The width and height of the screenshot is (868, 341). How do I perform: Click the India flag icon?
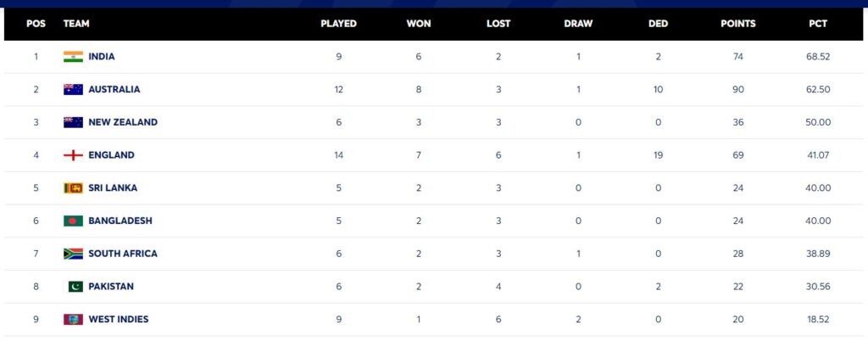pos(73,57)
